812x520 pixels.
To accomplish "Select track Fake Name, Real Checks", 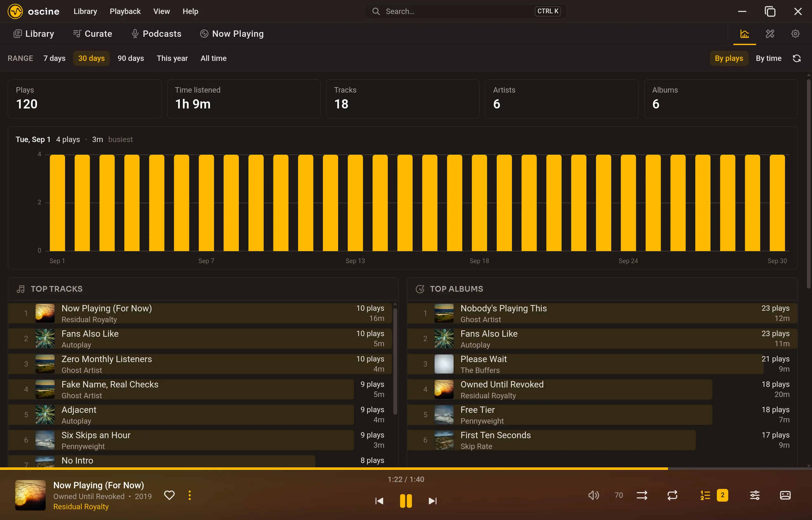I will point(200,389).
